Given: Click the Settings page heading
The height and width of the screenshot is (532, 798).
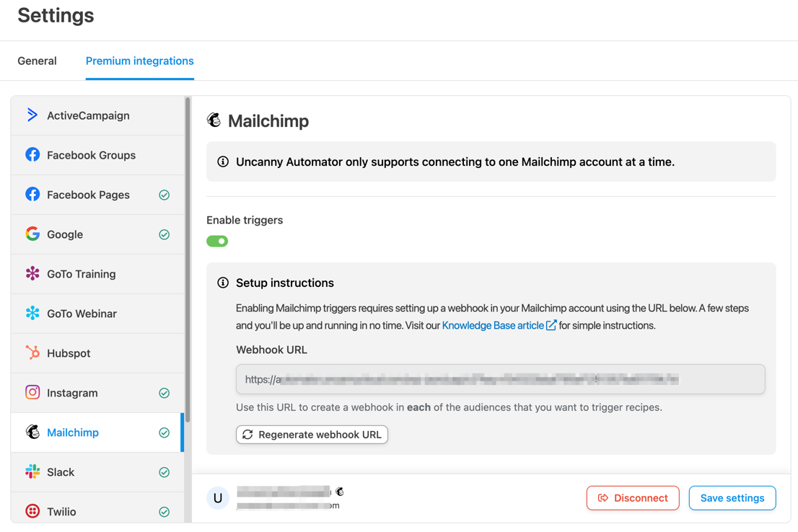Looking at the screenshot, I should 56,15.
